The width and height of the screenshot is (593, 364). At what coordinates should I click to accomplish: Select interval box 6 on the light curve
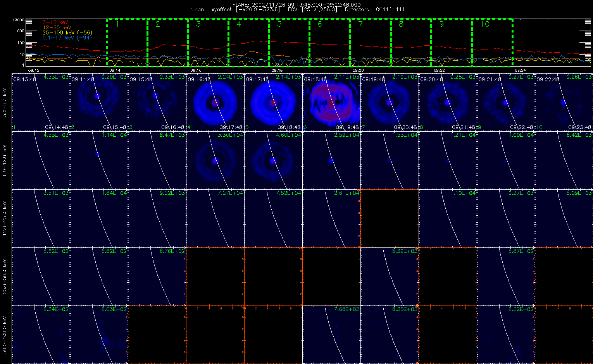pos(330,42)
